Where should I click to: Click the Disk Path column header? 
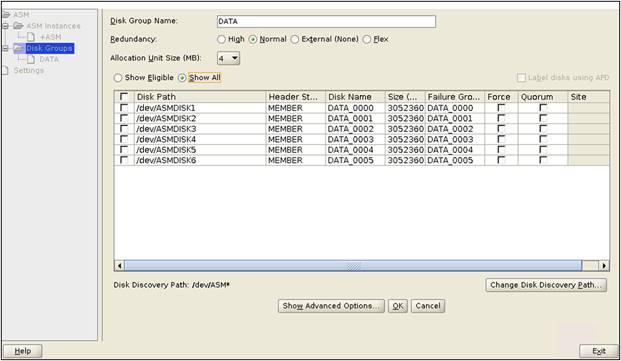point(200,97)
